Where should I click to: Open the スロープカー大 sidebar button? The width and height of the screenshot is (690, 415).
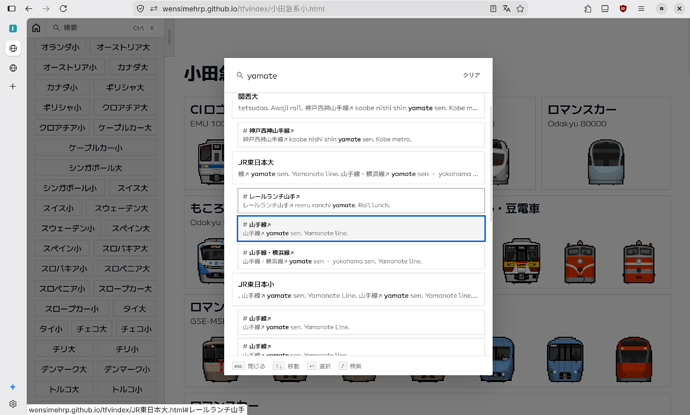click(x=125, y=289)
